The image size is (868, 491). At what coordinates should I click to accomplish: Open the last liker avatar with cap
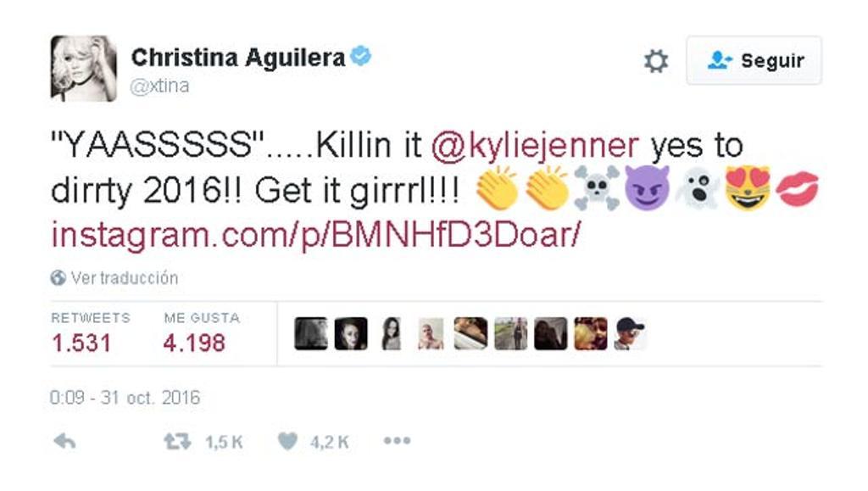(x=630, y=333)
